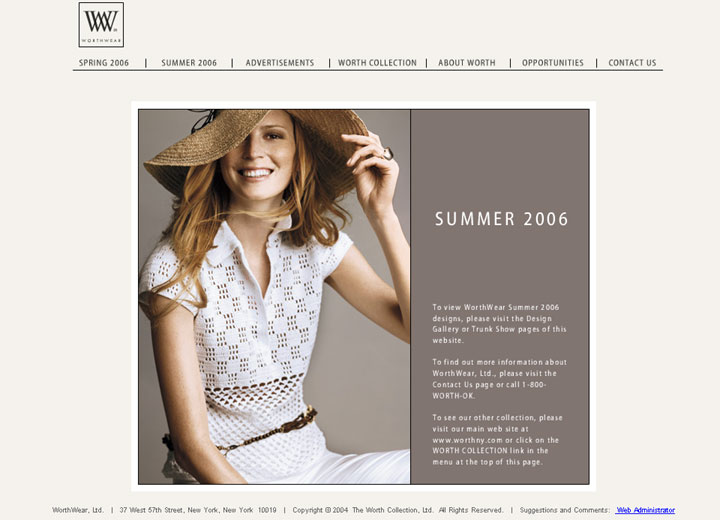Click the Summer 2006 heading in gray panel
Viewport: 720px width, 520px height.
[x=501, y=219]
